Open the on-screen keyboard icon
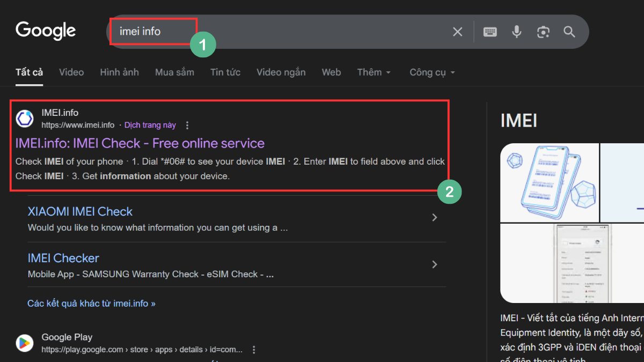 (x=490, y=32)
